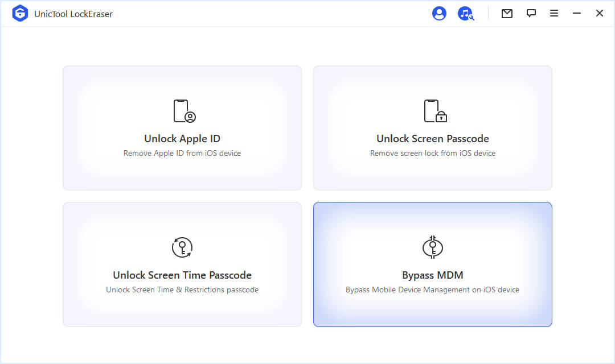
Task: Click the music search icon
Action: coord(465,14)
